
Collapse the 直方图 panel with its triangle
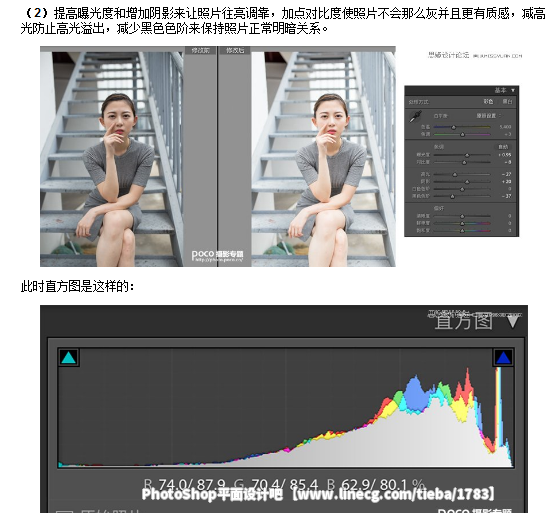pos(513,321)
